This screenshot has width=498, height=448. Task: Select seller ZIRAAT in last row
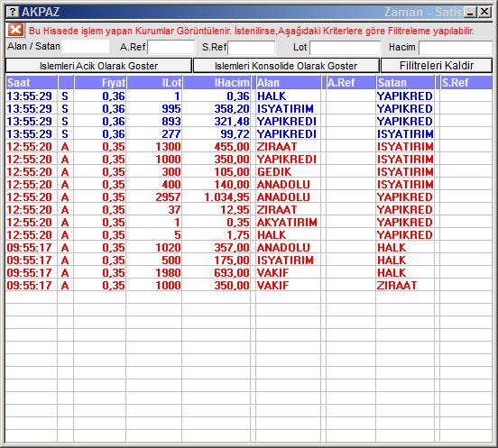point(397,286)
